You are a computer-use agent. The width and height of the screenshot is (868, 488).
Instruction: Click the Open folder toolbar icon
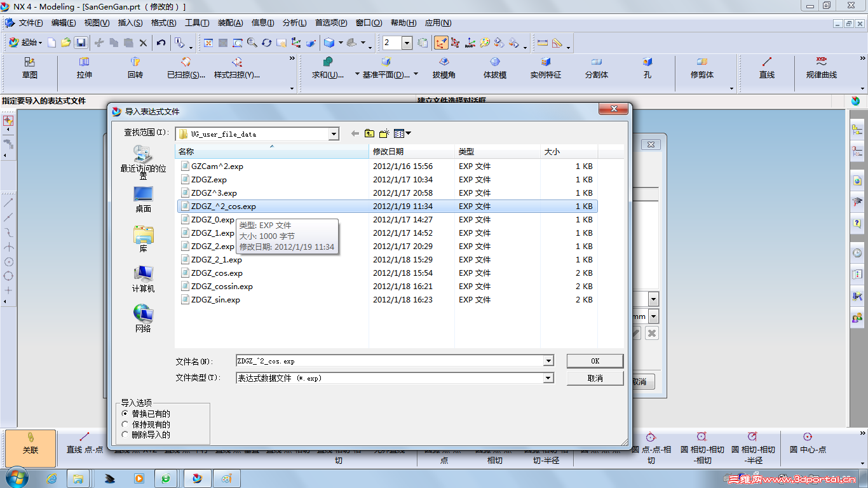[66, 43]
